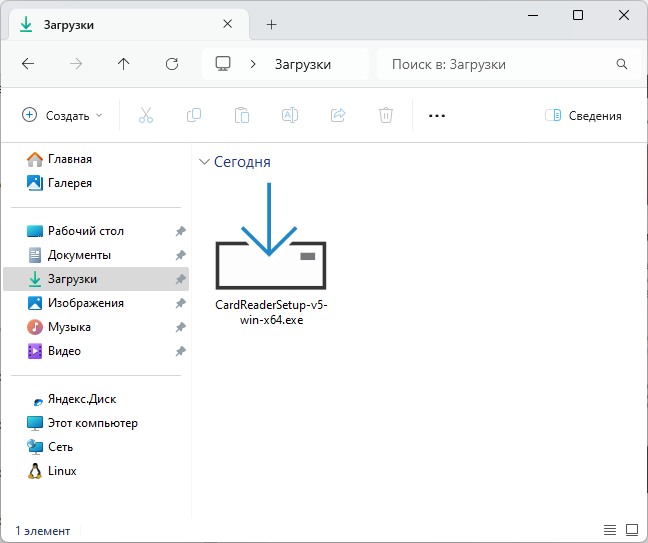
Task: Open the See more three-dots menu
Action: tap(436, 116)
